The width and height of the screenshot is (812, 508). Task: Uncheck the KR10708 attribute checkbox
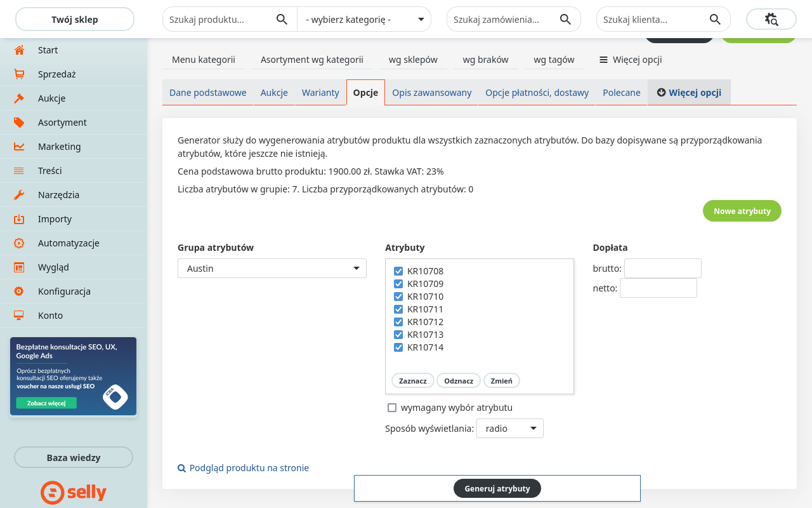tap(398, 271)
